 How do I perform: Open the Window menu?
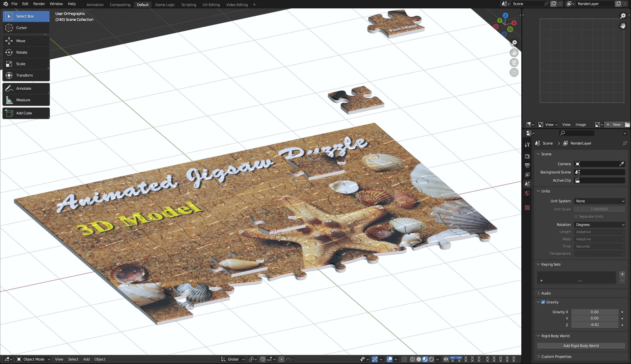point(56,4)
